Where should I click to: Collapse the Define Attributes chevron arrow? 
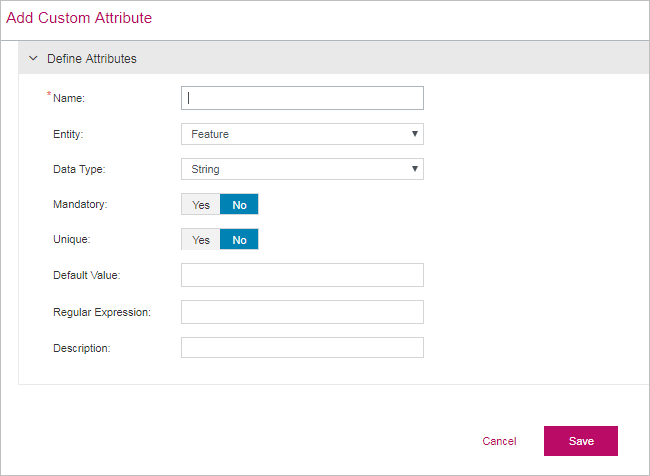[x=33, y=59]
